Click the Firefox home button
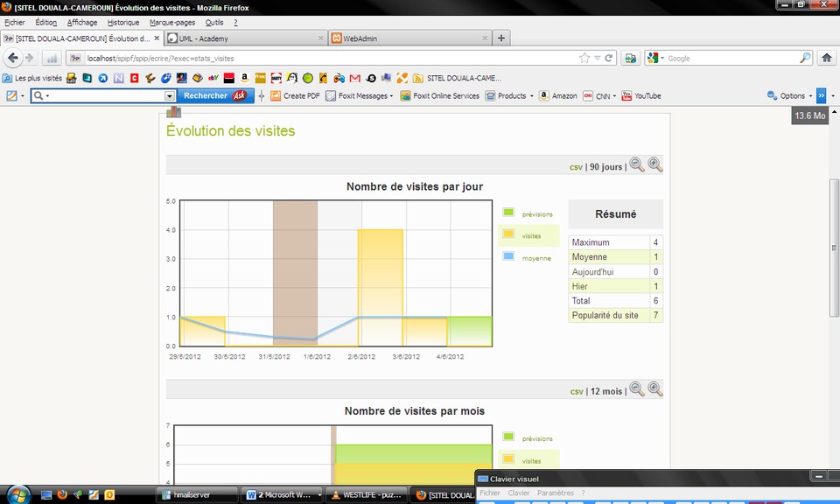 (x=826, y=58)
